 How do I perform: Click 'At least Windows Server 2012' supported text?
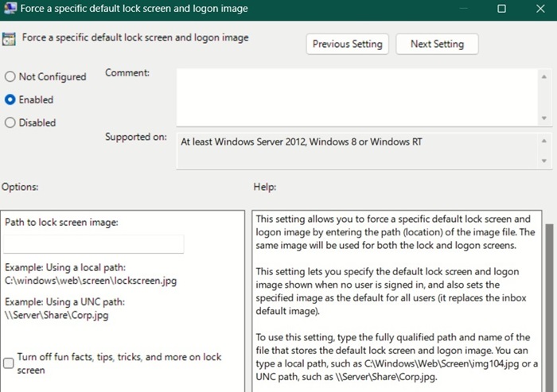click(302, 142)
